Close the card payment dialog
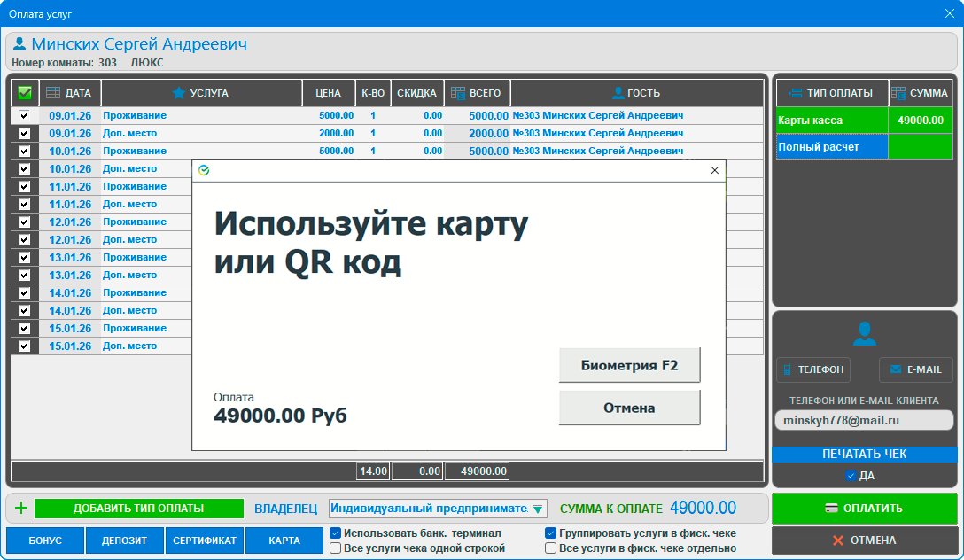The image size is (964, 560). (x=714, y=170)
